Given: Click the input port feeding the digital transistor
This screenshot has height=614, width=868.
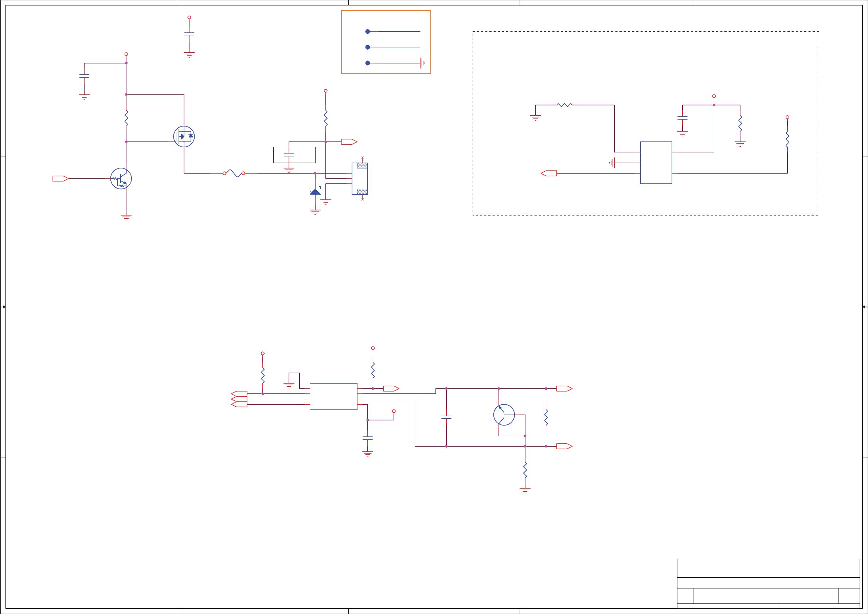Looking at the screenshot, I should pos(60,179).
